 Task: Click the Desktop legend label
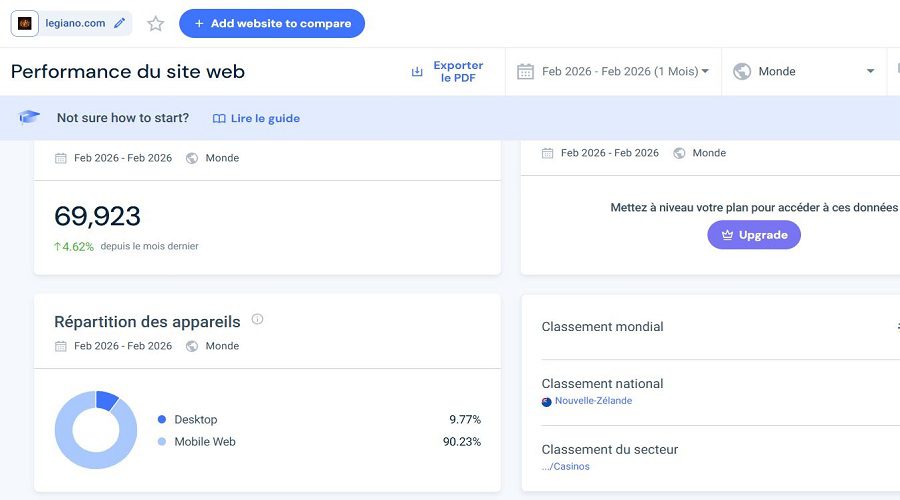pyautogui.click(x=196, y=420)
